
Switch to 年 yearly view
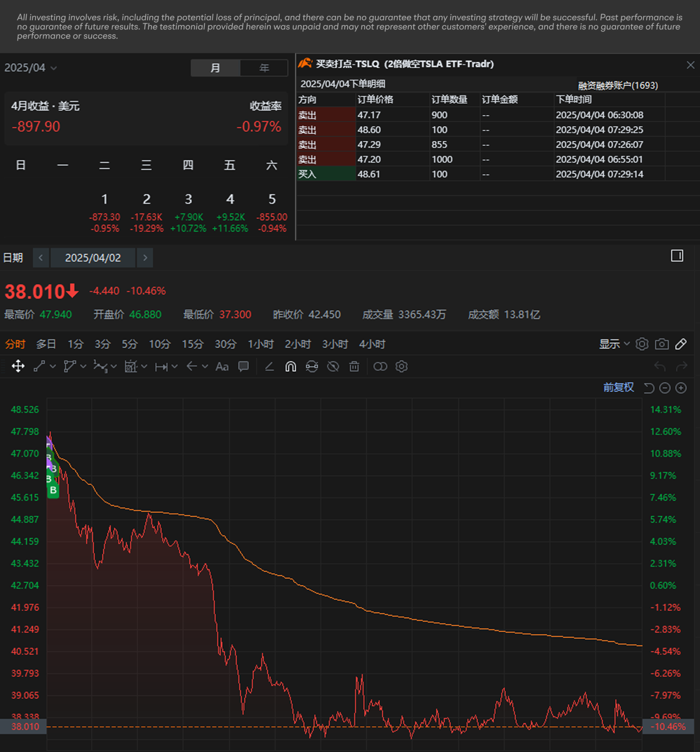pyautogui.click(x=264, y=68)
